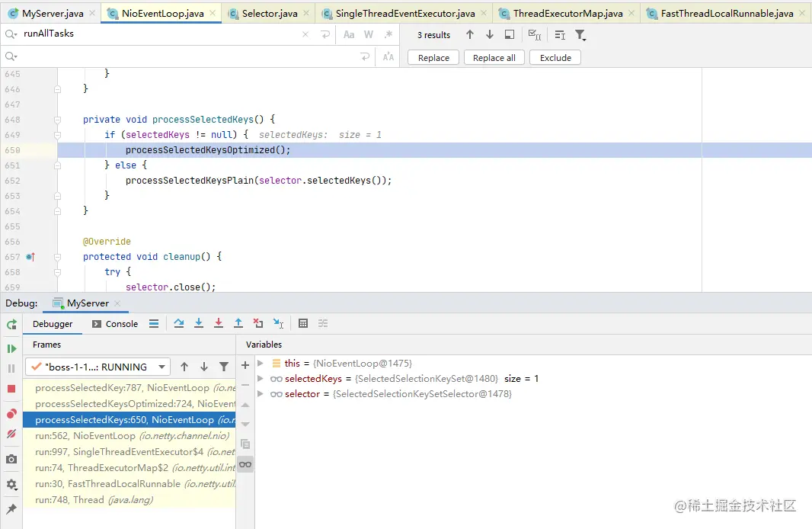Toggle whole Words (W) search option
The image size is (812, 529).
(x=369, y=35)
